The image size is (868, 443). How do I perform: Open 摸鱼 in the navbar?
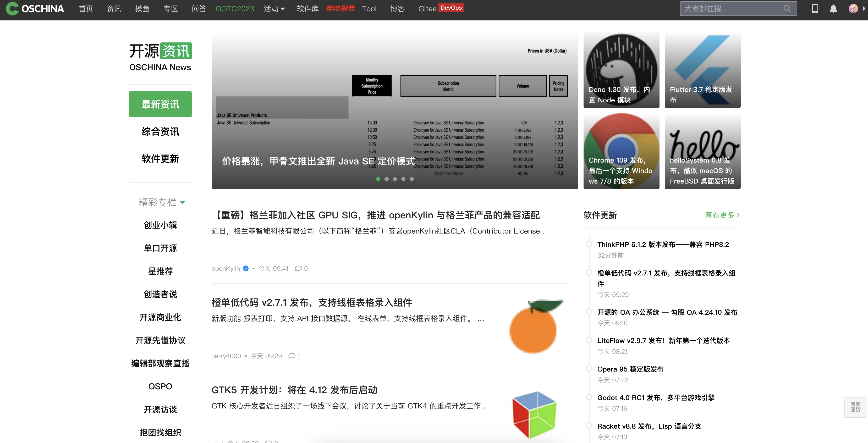tap(142, 9)
